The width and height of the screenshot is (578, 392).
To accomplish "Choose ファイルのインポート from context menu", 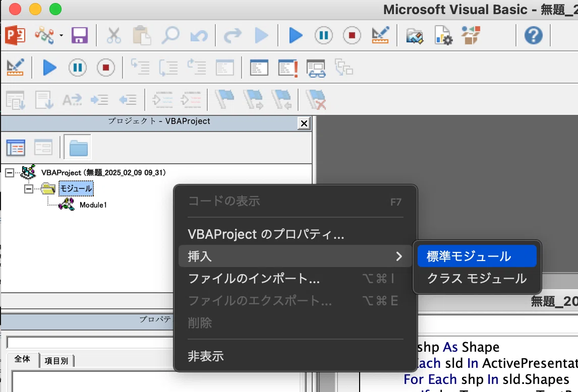I will point(295,278).
